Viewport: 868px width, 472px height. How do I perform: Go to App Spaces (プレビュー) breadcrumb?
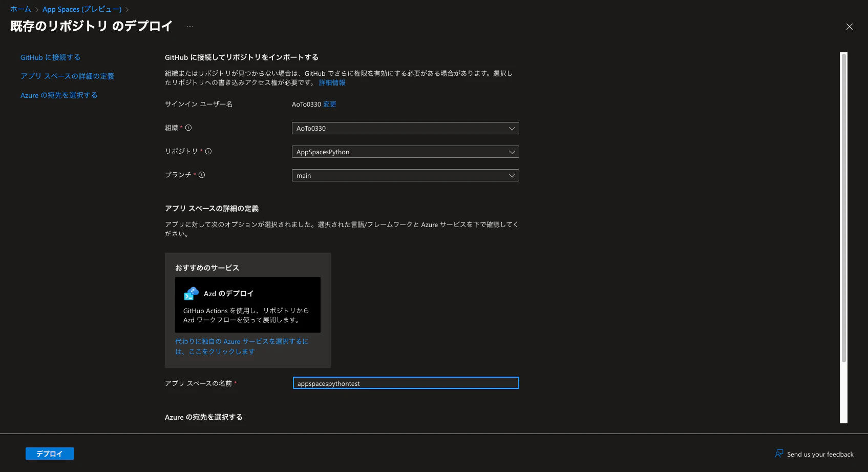tap(82, 9)
